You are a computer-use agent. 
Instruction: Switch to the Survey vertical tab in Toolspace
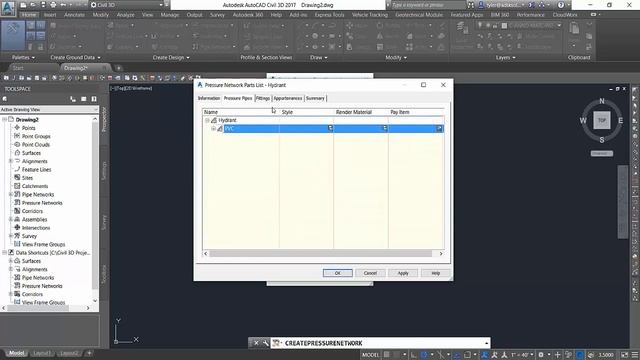(x=104, y=222)
